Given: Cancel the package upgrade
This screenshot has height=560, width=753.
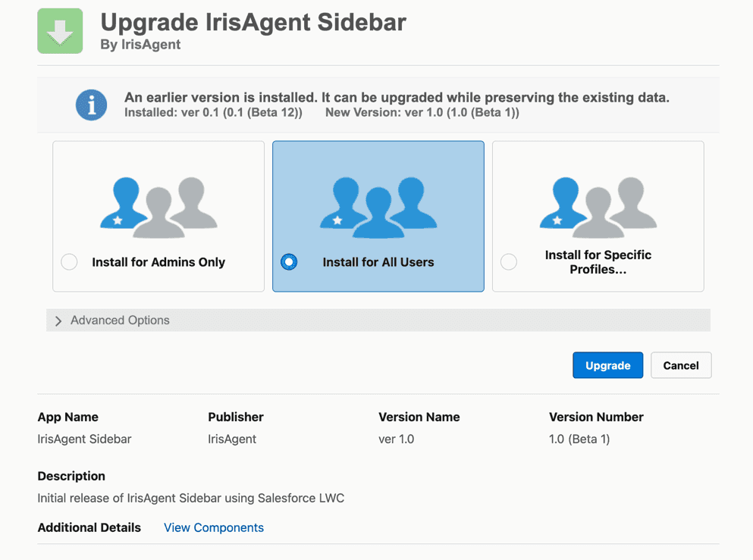Looking at the screenshot, I should pos(680,364).
